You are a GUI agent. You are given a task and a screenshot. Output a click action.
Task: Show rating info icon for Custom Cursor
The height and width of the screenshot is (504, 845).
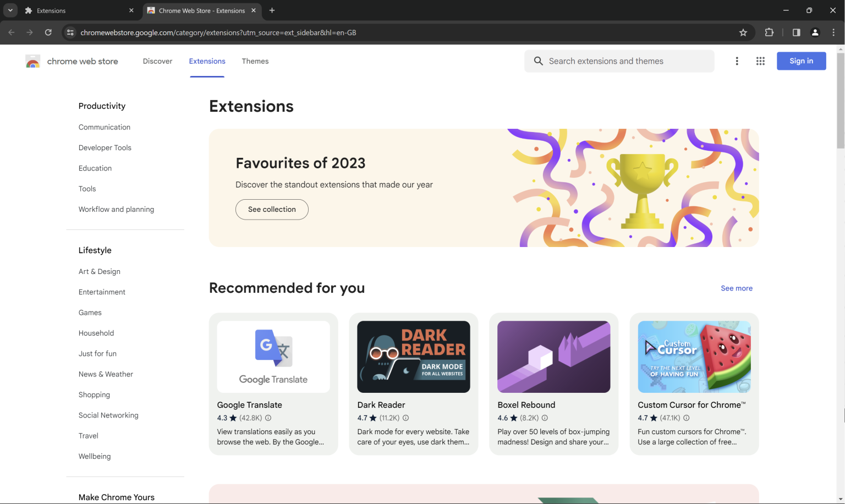pyautogui.click(x=686, y=418)
